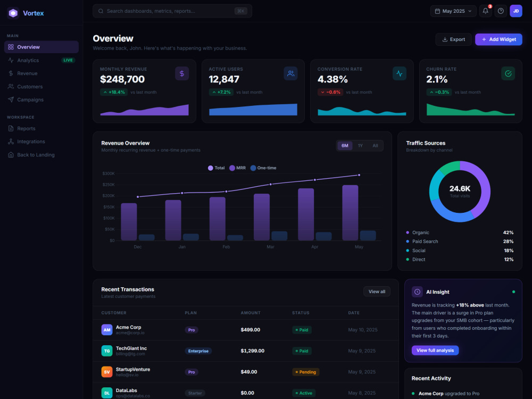Click the CUSTOMER column header
Viewport: 532px width, 399px height.
pos(114,313)
